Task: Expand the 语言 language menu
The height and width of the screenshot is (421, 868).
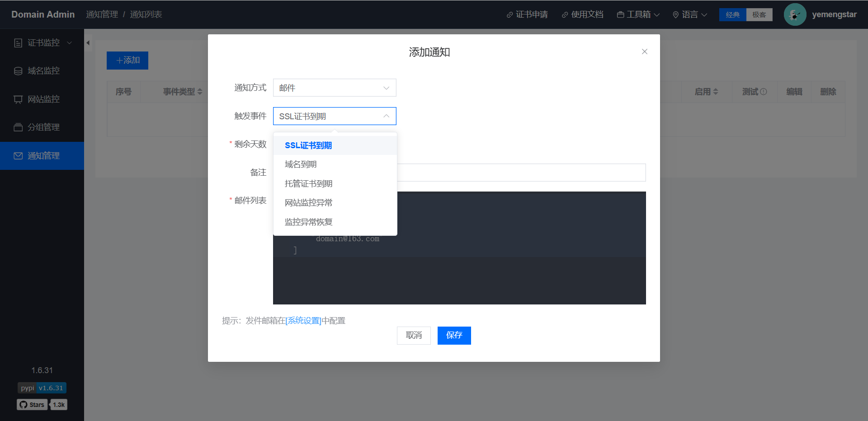Action: tap(689, 15)
